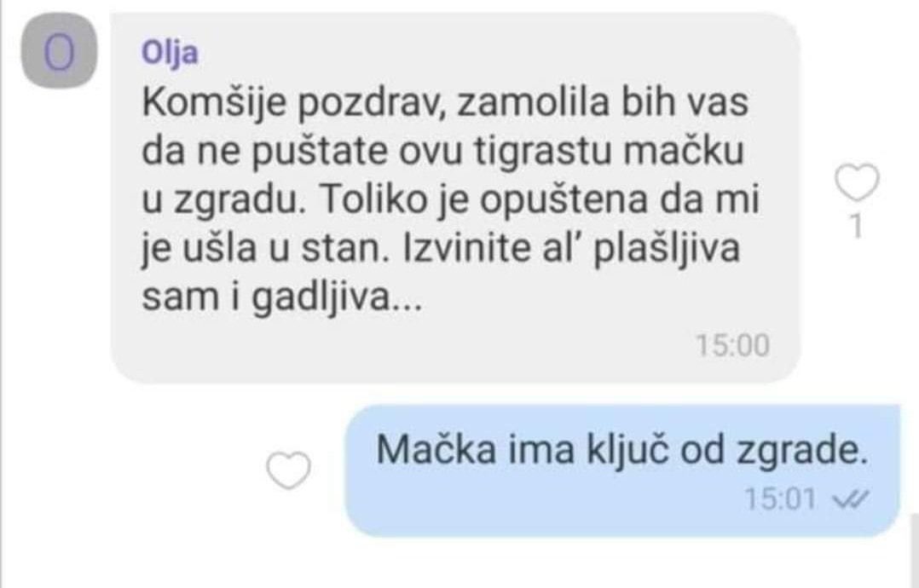
Task: Tap Olja's gray message bubble background
Action: 455,199
